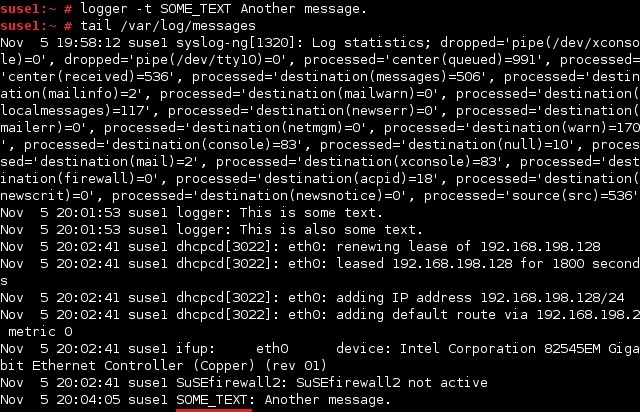
Task: Click the 'metric 0' wrapped line
Action: (40, 332)
